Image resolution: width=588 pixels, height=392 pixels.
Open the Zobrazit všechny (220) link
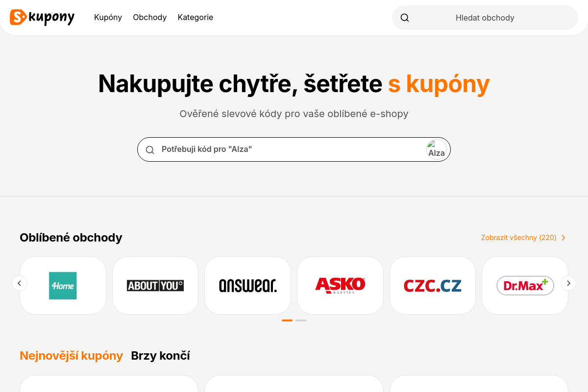[519, 237]
